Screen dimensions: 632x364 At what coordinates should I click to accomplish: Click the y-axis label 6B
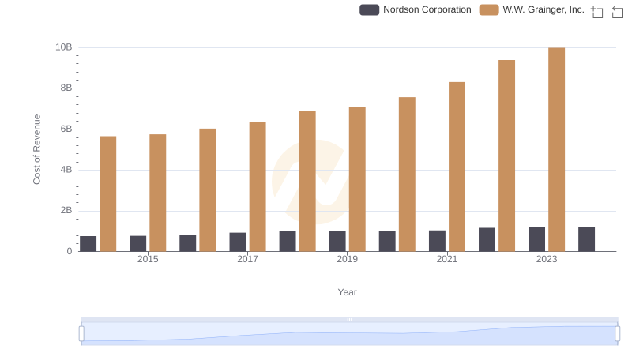[66, 129]
